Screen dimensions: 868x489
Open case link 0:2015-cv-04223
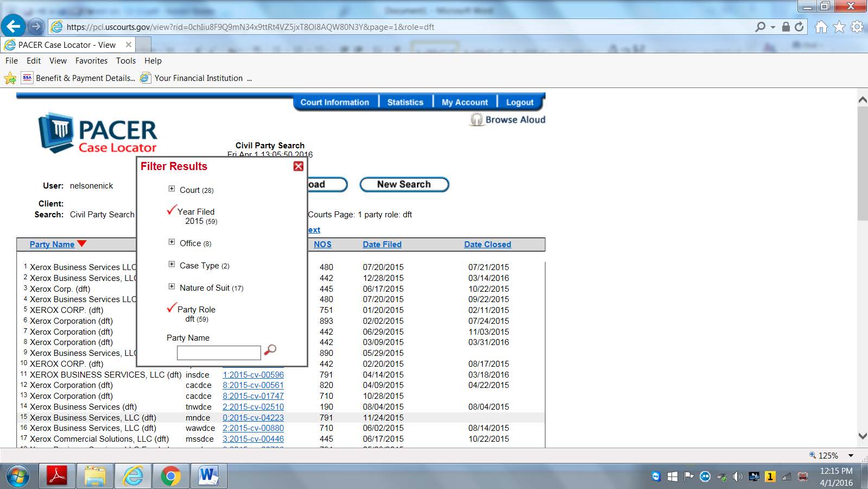253,418
